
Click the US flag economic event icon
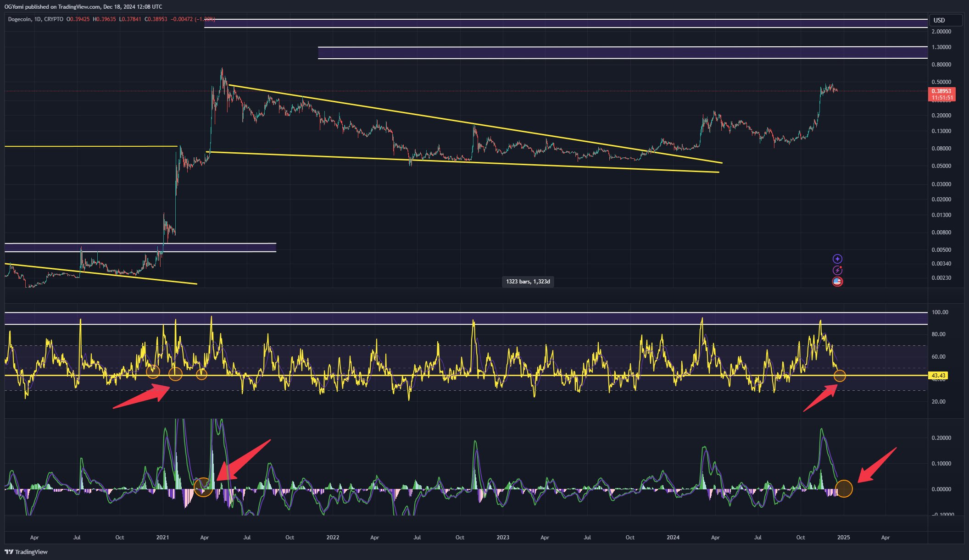[x=837, y=282]
